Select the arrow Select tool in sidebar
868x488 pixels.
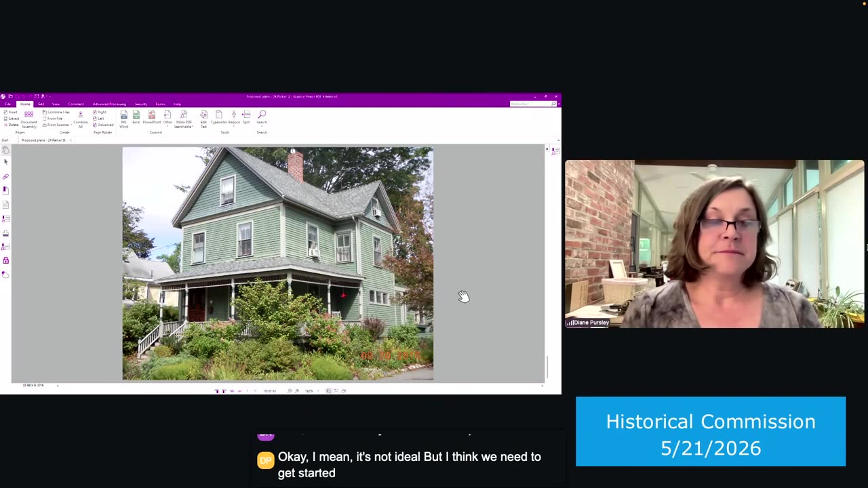click(x=5, y=162)
